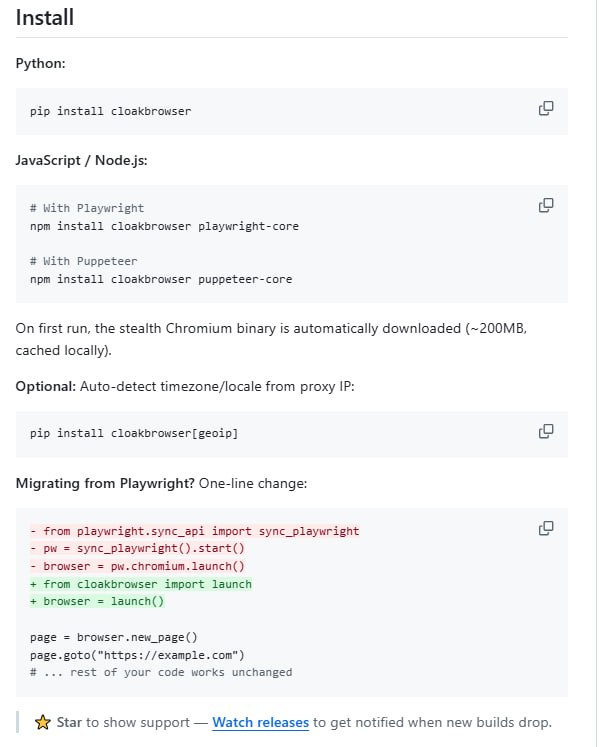Click the Install section heading

pos(45,18)
